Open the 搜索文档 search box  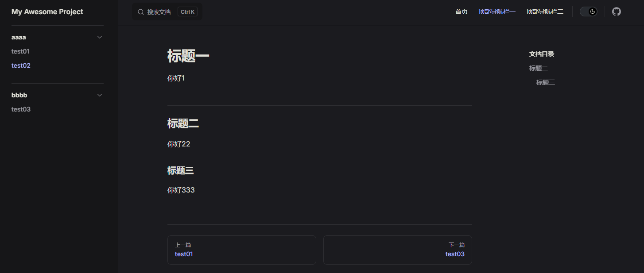(159, 12)
